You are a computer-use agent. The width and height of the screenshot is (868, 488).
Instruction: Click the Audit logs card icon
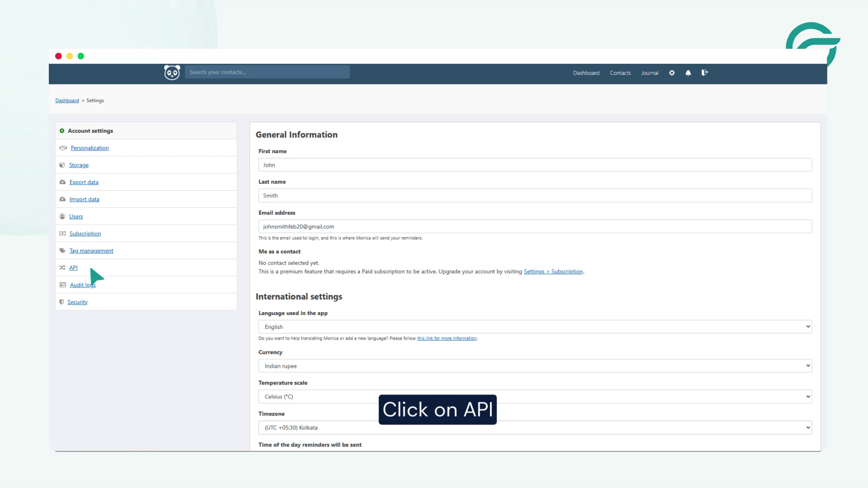[x=63, y=285]
